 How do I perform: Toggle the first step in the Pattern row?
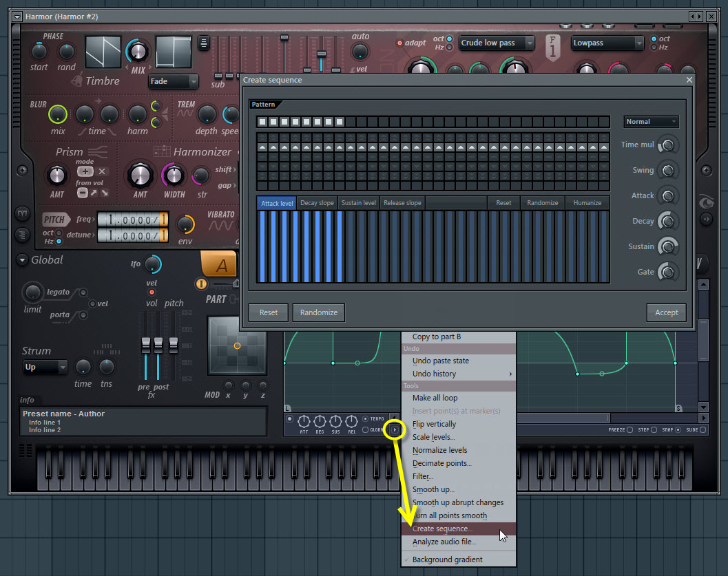[262, 122]
